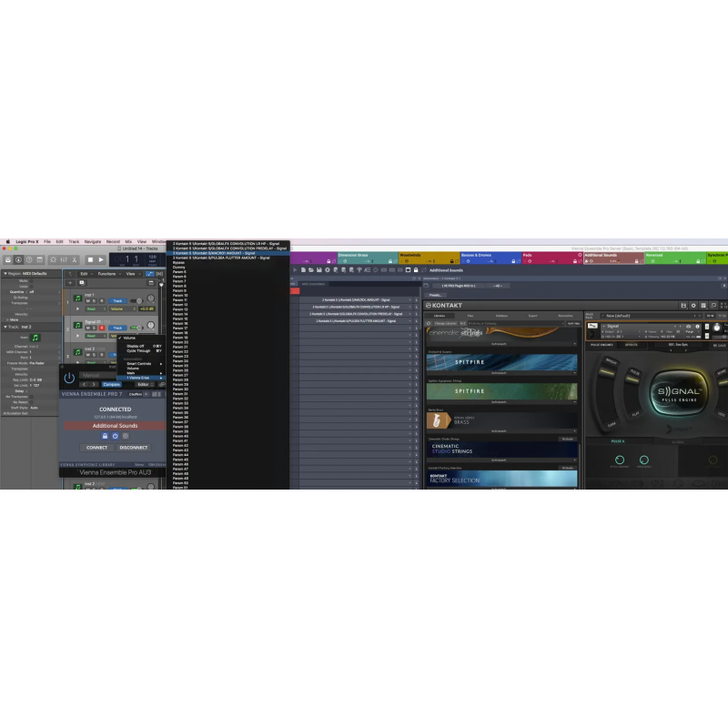Open Kontakt settings gear icon

[x=693, y=305]
